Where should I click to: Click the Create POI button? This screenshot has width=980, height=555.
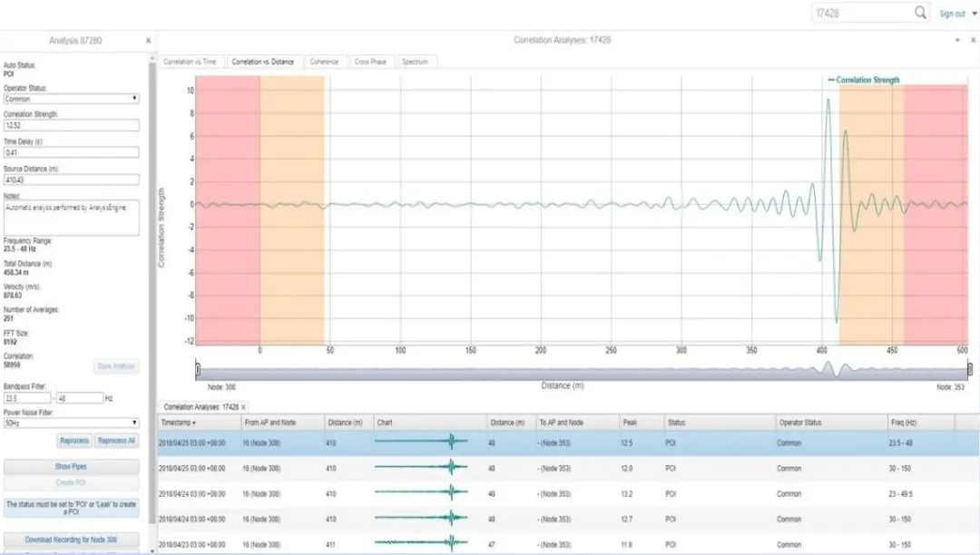pos(72,482)
